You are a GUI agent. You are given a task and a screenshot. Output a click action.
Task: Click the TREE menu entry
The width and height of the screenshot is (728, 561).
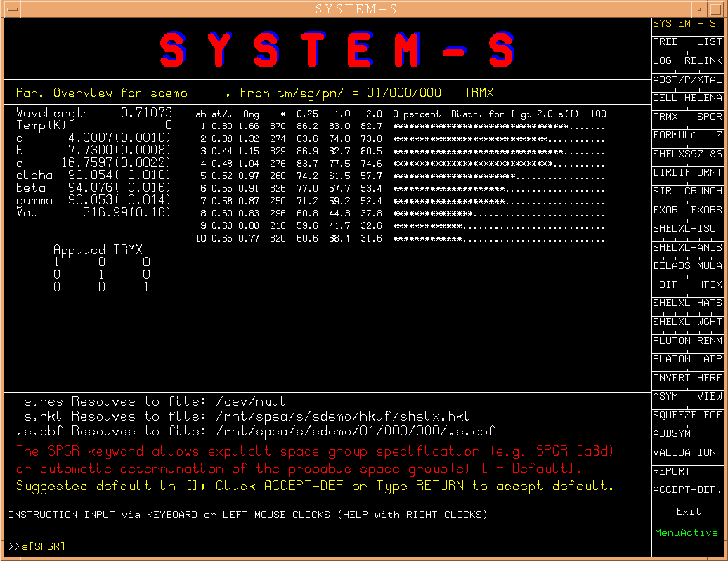[x=665, y=42]
